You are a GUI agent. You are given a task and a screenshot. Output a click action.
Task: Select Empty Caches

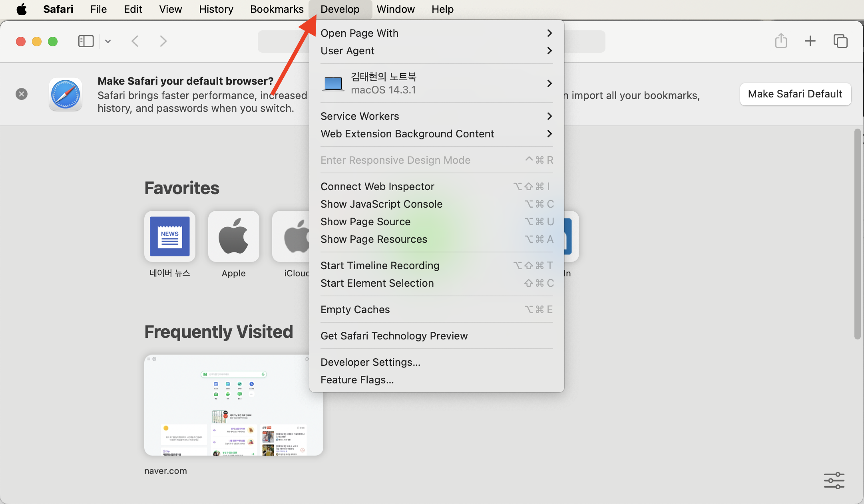436,310
